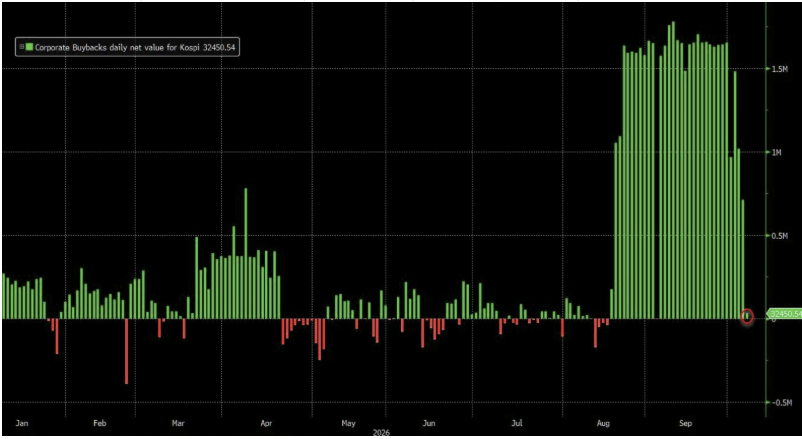This screenshot has height=439, width=802.
Task: Click the Feb x-axis label
Action: point(99,423)
